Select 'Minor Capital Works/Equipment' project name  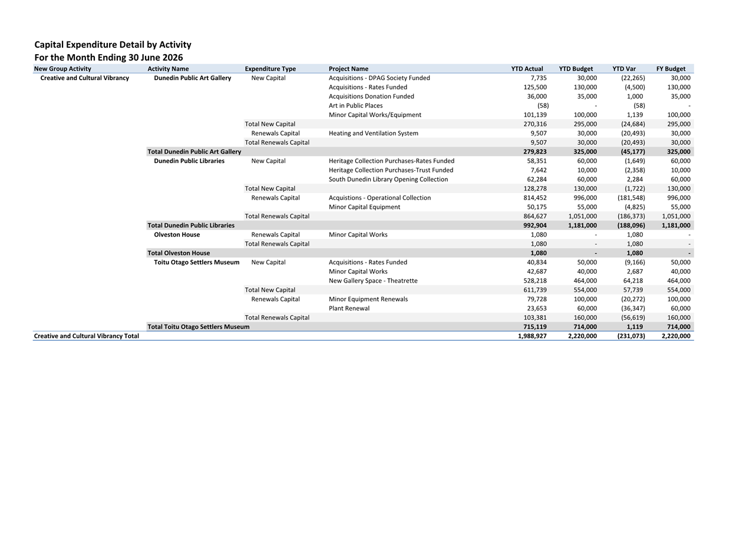(x=375, y=115)
